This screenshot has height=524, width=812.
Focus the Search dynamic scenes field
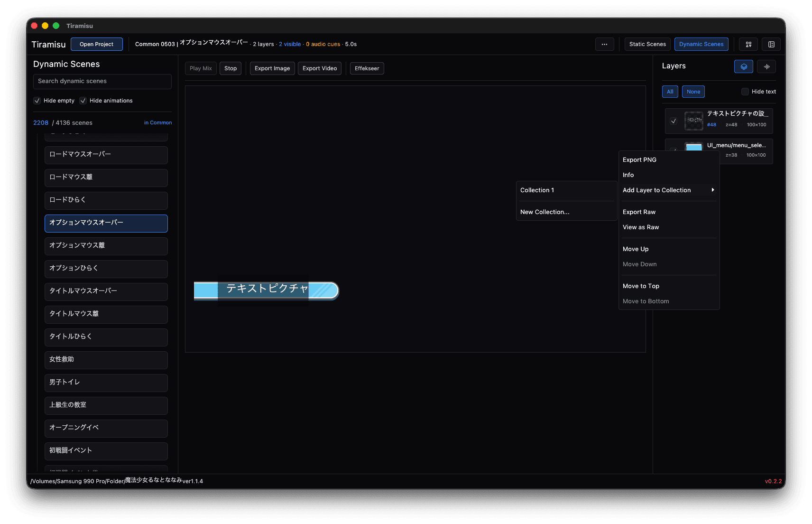[x=102, y=81]
